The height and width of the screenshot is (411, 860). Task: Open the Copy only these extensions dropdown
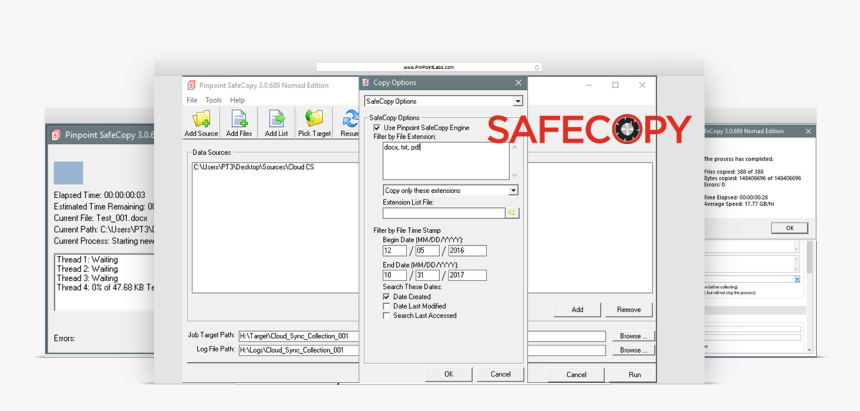click(x=513, y=190)
